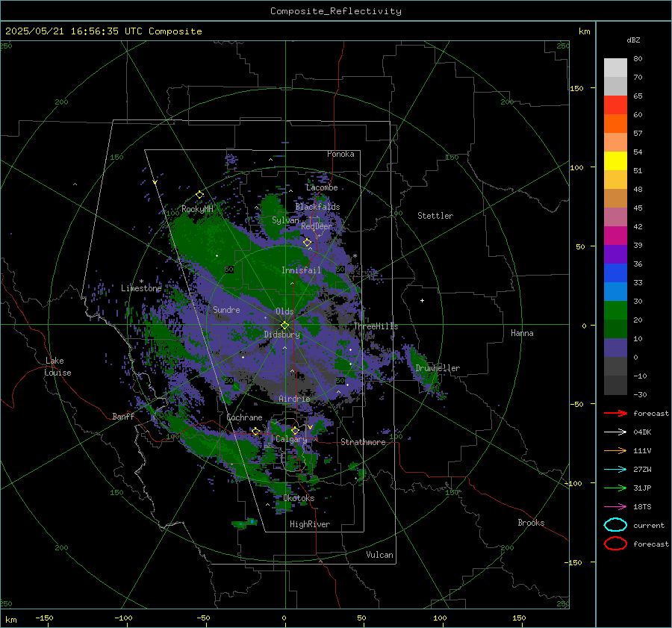Click the yellow diamond marker below Cochrane
672x628 pixels.
tap(255, 431)
